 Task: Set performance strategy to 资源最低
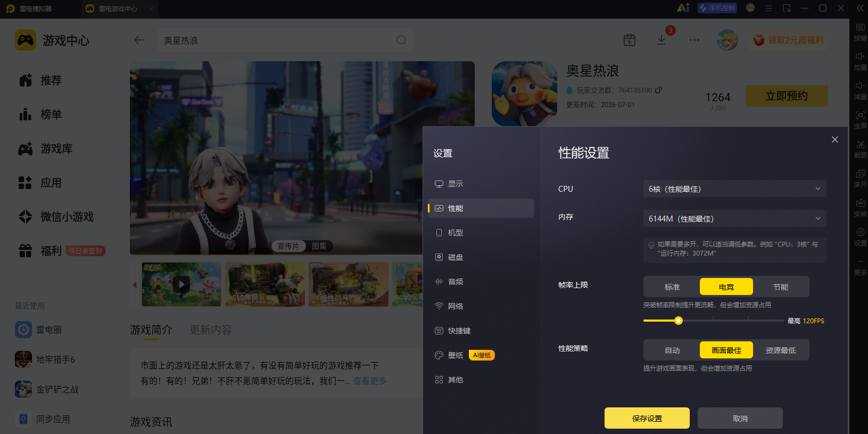[781, 350]
